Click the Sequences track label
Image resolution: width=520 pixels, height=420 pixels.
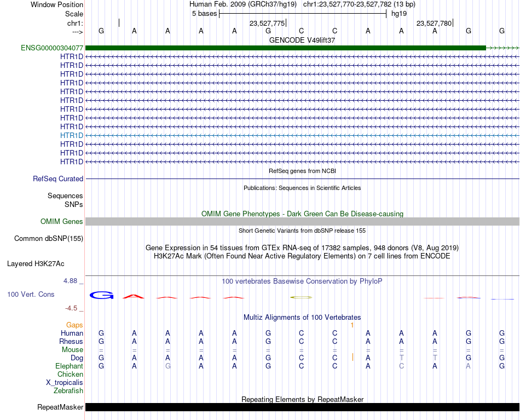pyautogui.click(x=65, y=195)
